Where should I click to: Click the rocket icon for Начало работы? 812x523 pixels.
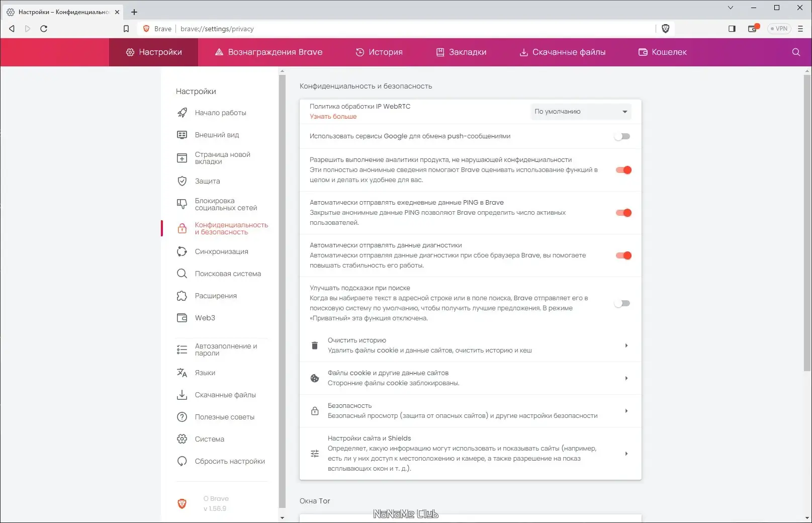(x=182, y=113)
